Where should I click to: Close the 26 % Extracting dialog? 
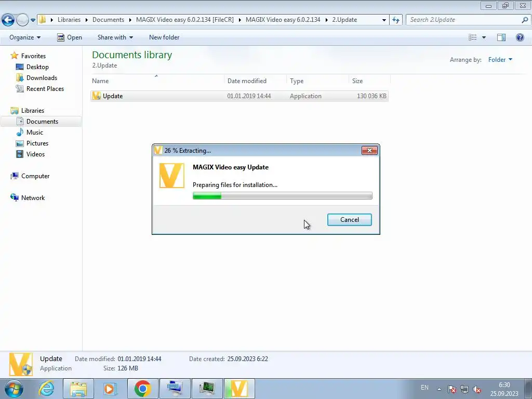[x=369, y=150]
